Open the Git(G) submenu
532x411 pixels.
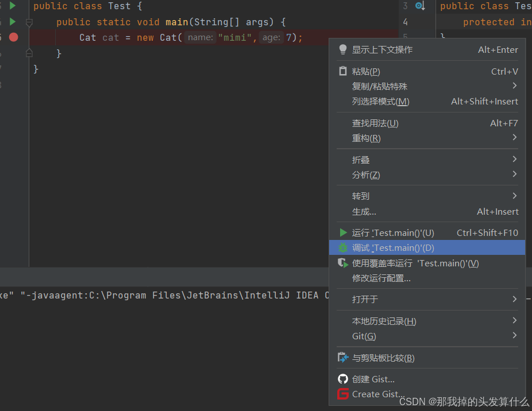click(x=427, y=336)
